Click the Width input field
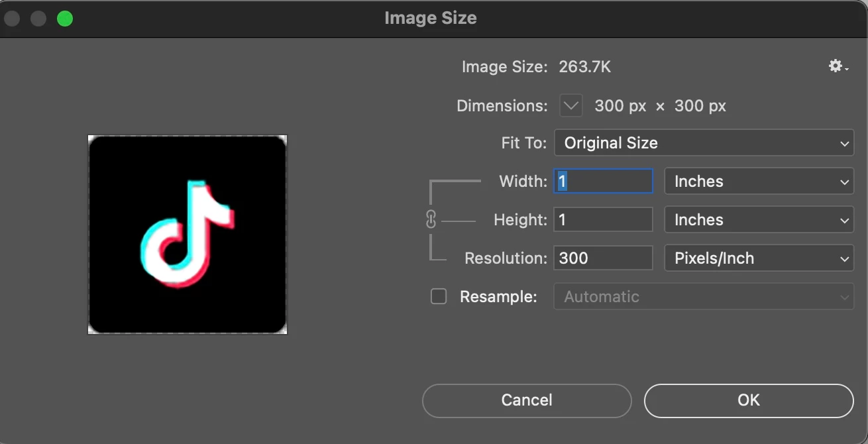Screen dimensions: 868x444 click(x=604, y=182)
